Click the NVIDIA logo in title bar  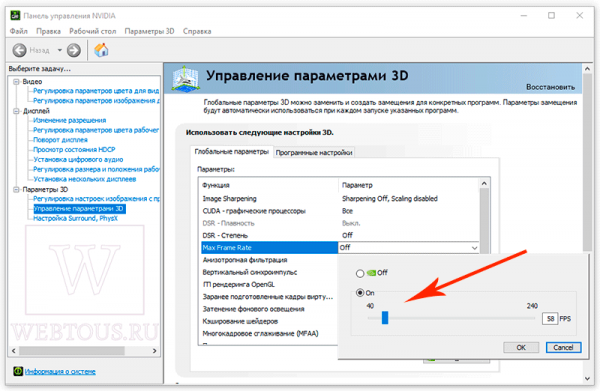tap(15, 16)
